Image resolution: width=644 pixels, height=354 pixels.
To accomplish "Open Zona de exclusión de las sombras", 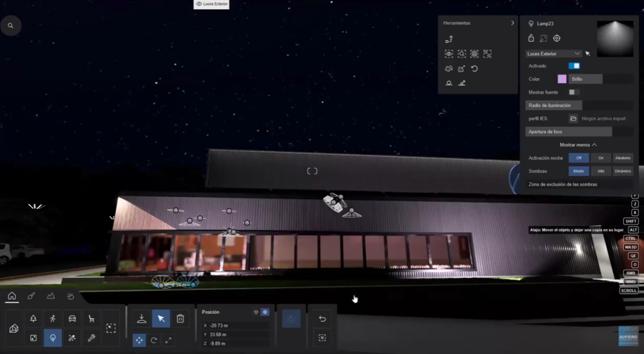I will pos(579,184).
